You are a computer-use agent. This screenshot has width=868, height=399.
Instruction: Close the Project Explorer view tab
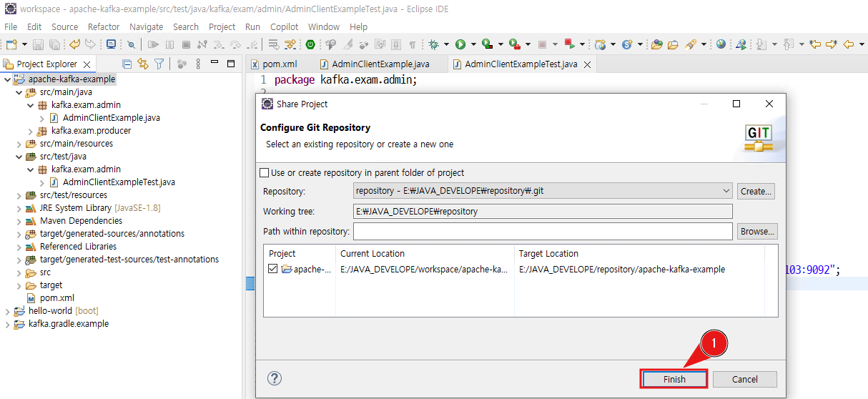[87, 64]
